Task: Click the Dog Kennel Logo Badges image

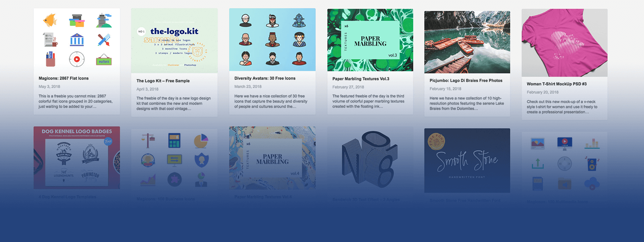Action: click(76, 158)
